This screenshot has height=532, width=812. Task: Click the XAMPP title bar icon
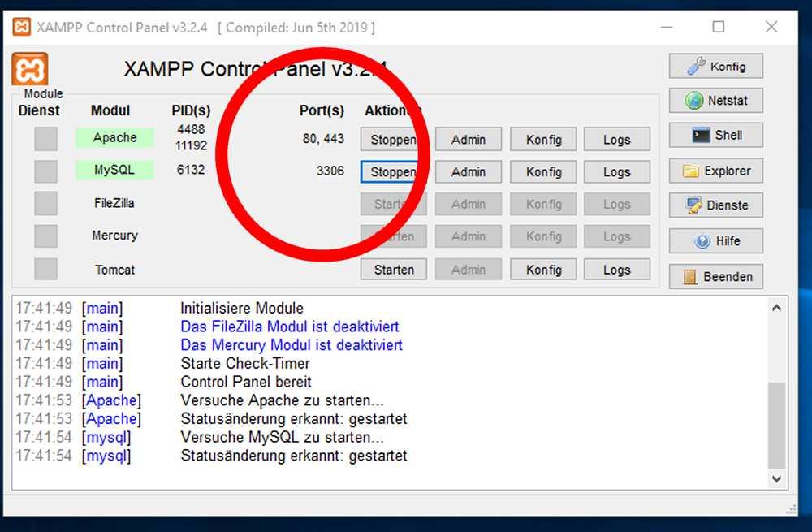point(21,27)
